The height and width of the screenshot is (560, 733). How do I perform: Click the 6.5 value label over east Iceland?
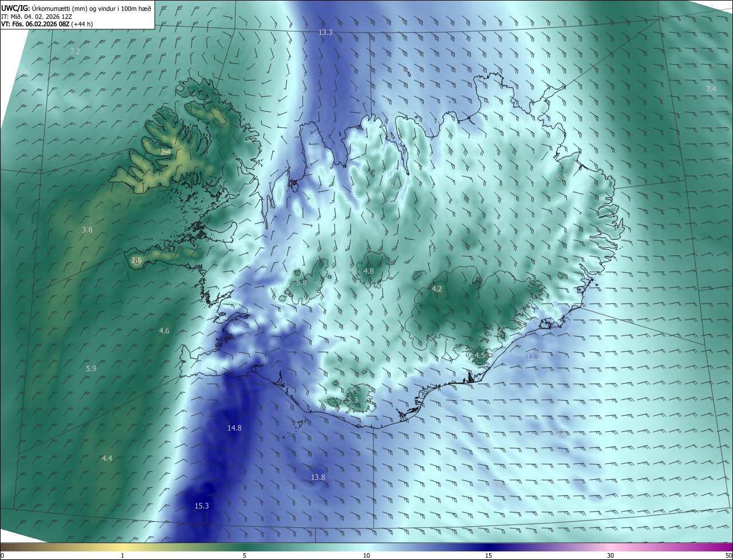(x=562, y=177)
